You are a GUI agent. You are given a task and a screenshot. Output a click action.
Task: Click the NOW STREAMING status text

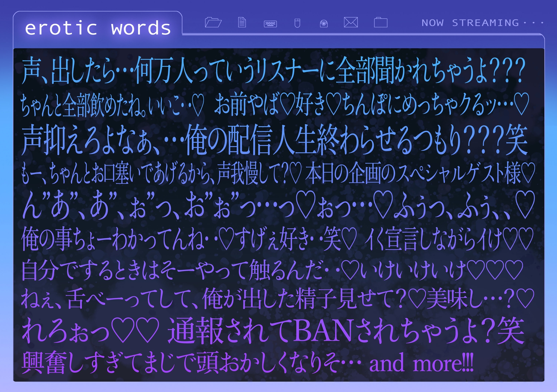[x=470, y=23]
